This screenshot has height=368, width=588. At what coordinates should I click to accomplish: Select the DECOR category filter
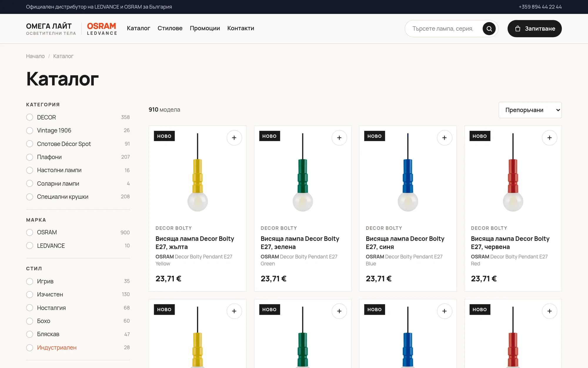(x=78, y=117)
